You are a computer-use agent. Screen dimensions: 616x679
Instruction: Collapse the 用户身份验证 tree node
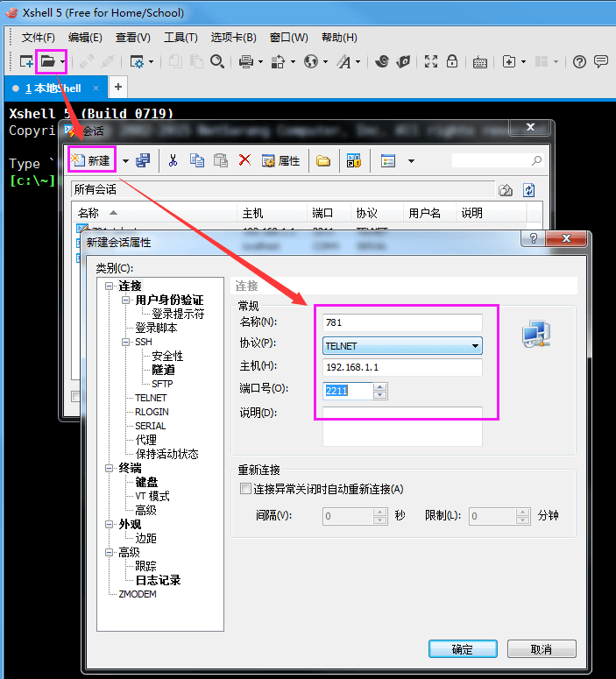(125, 300)
